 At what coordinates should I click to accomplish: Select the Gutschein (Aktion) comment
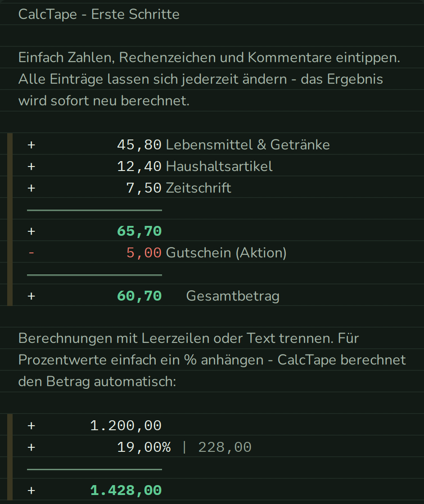pyautogui.click(x=226, y=253)
